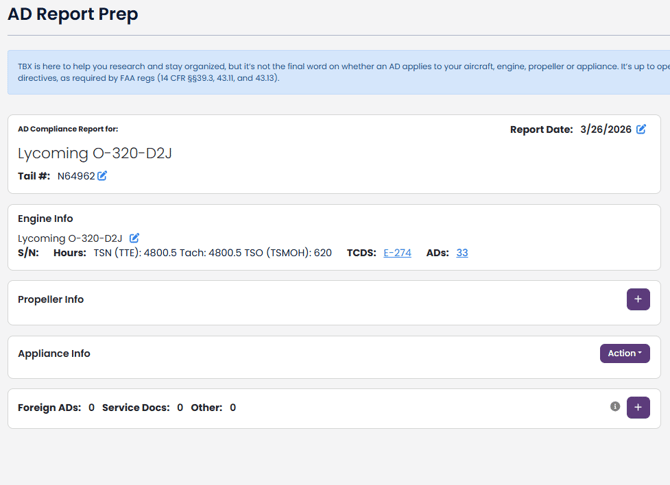670x485 pixels.
Task: Add foreign ADs or service docs entry
Action: pos(638,407)
